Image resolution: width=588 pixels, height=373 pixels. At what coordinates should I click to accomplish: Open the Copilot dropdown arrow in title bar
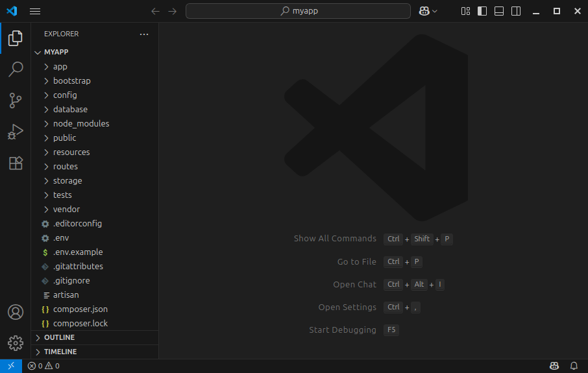pos(435,11)
